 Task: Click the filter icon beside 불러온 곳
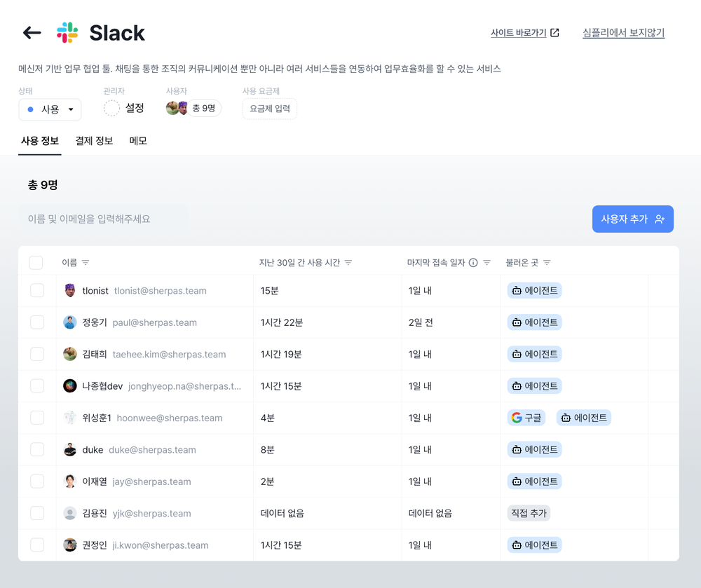(547, 263)
